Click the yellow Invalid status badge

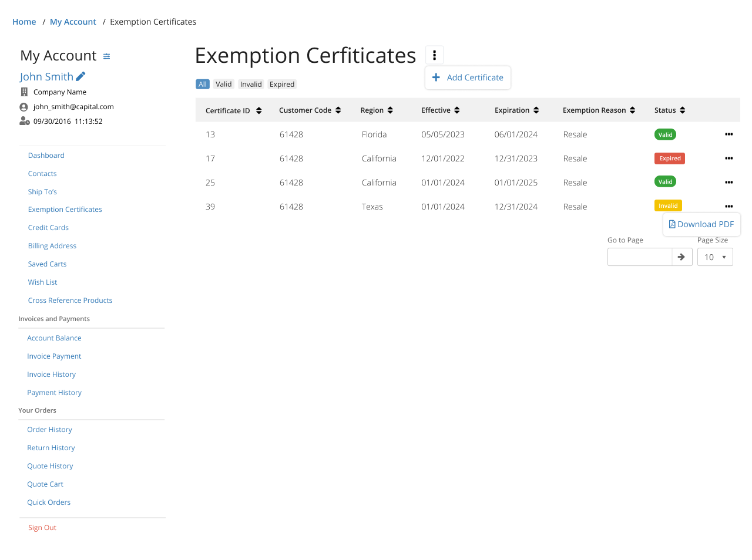tap(668, 206)
